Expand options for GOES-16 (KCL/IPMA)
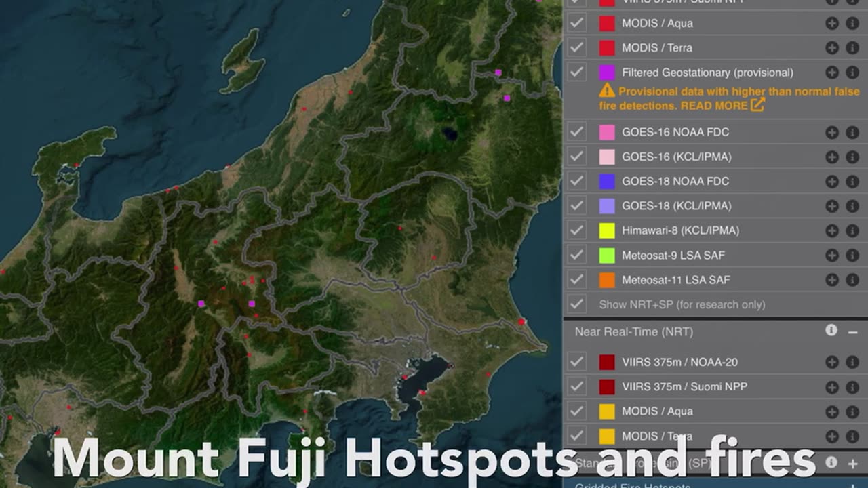The height and width of the screenshot is (488, 868). coord(831,157)
